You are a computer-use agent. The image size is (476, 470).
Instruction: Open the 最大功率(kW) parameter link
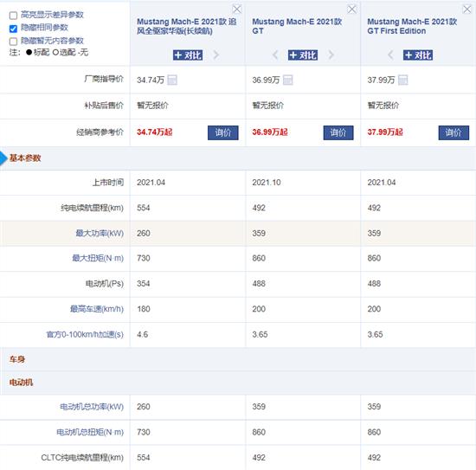coord(100,233)
